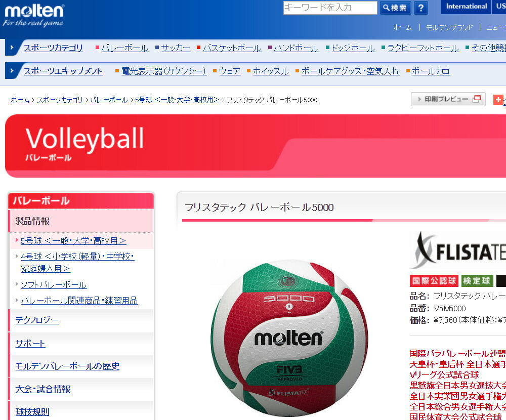Viewport: 506px width, 420px height.
Task: Click the Molten volleyball product image
Action: coord(289,339)
